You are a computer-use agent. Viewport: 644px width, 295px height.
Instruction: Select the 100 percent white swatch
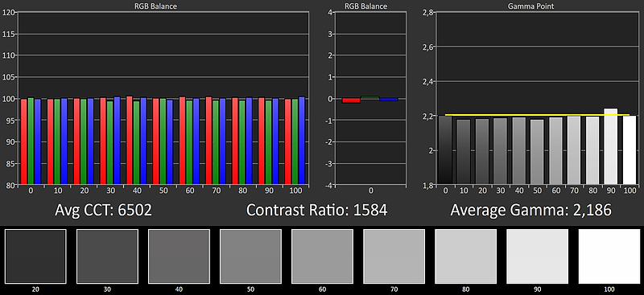pyautogui.click(x=609, y=256)
